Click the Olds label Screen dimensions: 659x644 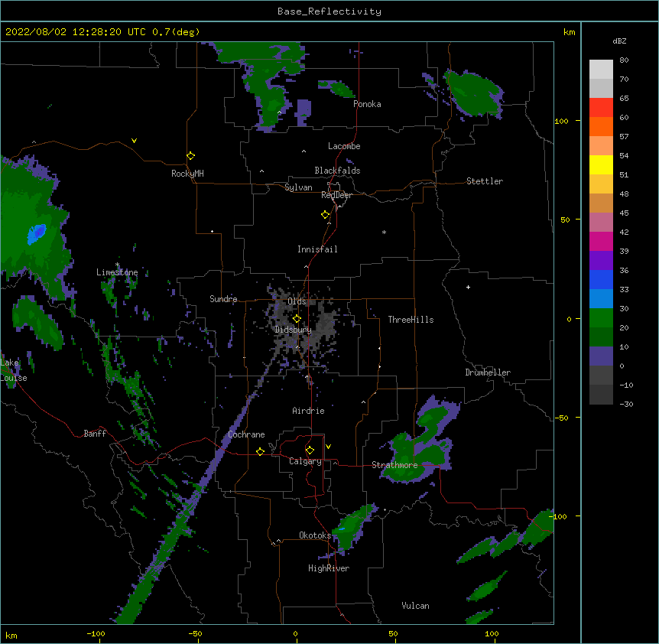297,301
